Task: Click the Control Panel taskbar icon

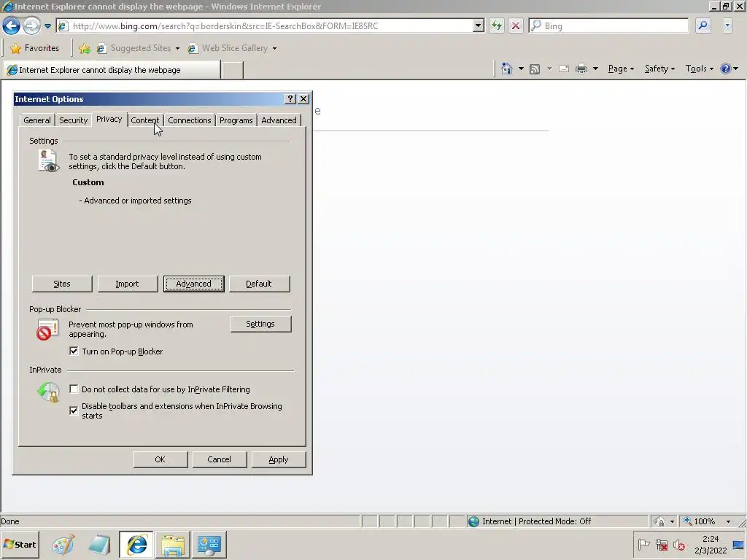Action: point(209,545)
